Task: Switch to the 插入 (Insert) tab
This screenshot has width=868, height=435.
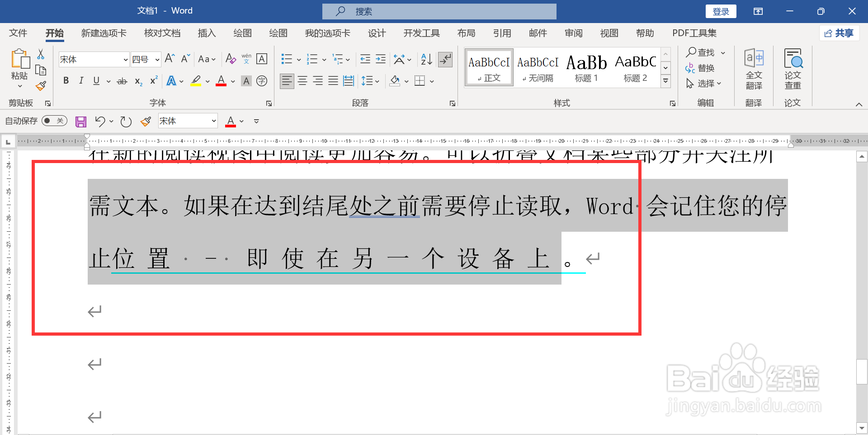Action: (207, 33)
